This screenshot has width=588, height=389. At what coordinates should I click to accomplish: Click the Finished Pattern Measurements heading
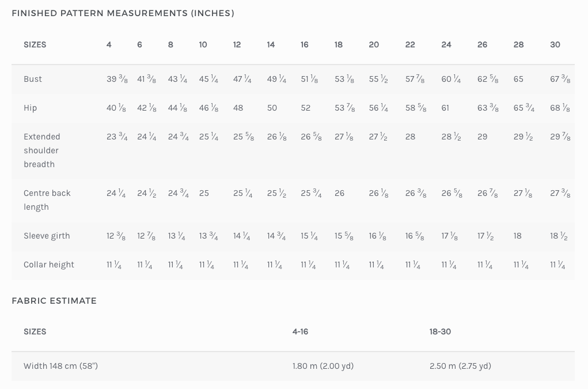coord(123,13)
